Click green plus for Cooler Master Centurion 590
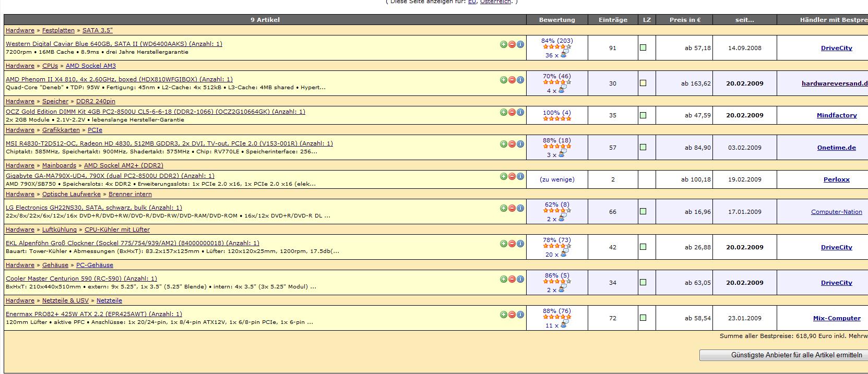Screen dimensions: 868x374 point(504,279)
